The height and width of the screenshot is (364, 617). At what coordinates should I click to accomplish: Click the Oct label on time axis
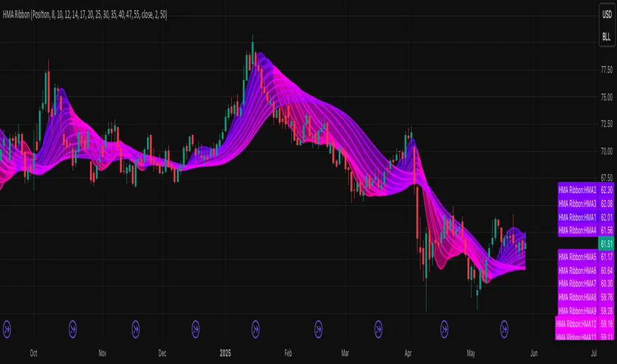pyautogui.click(x=34, y=353)
